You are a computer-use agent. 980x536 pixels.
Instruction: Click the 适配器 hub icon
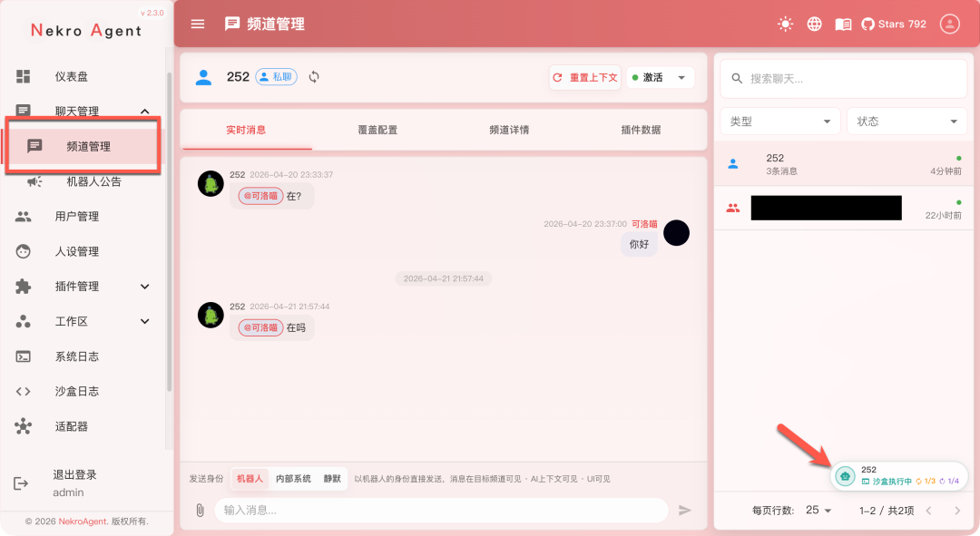(23, 426)
